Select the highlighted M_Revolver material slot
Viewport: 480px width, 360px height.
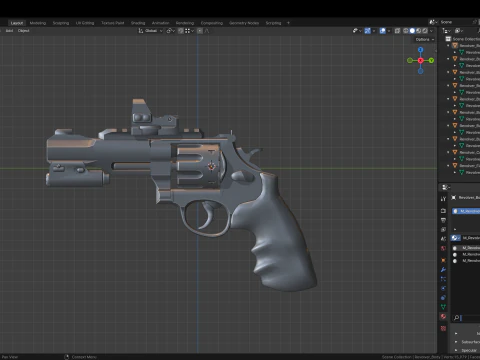[x=466, y=211]
